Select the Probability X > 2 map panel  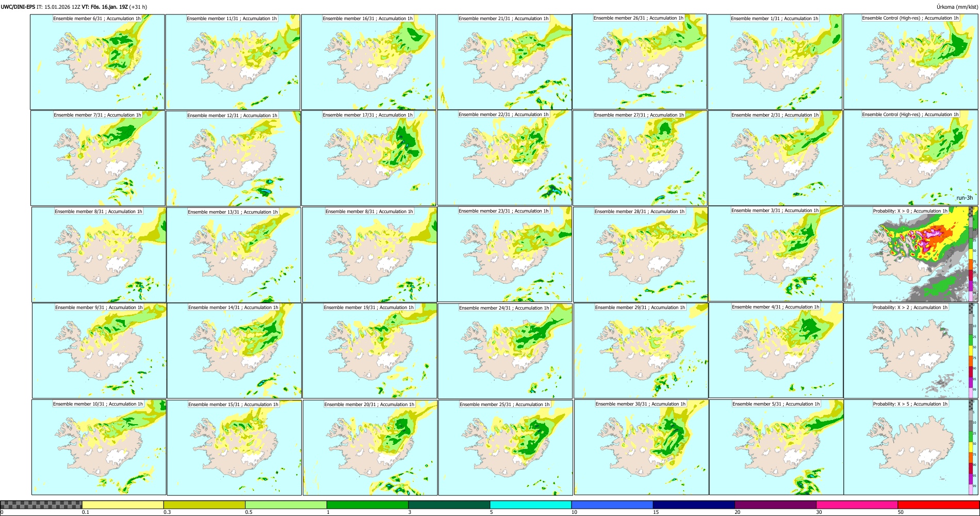910,350
